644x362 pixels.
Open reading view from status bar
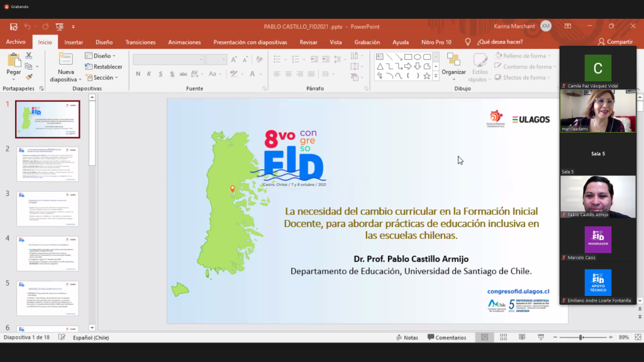pyautogui.click(x=522, y=337)
